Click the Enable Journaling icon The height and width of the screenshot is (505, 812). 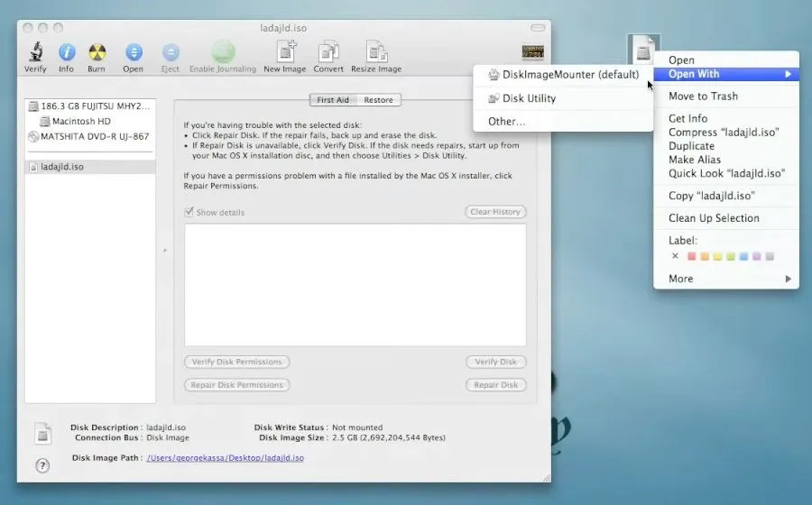pyautogui.click(x=223, y=51)
